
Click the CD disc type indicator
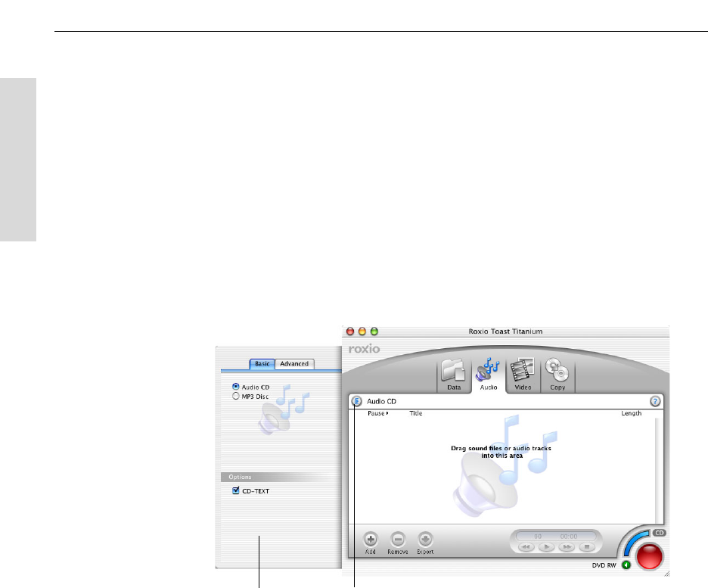click(660, 533)
